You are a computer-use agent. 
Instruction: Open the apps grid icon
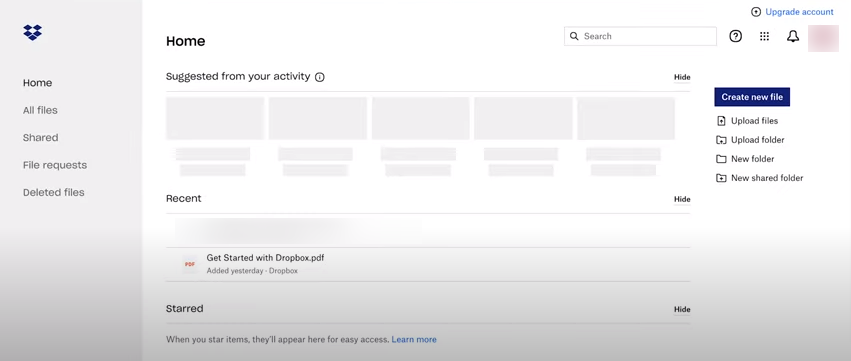coord(764,36)
